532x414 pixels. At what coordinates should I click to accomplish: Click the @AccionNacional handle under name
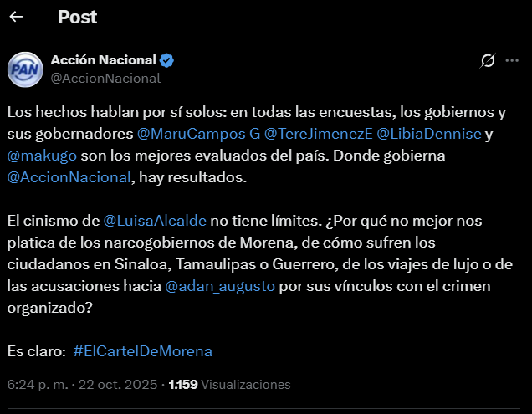[105, 79]
